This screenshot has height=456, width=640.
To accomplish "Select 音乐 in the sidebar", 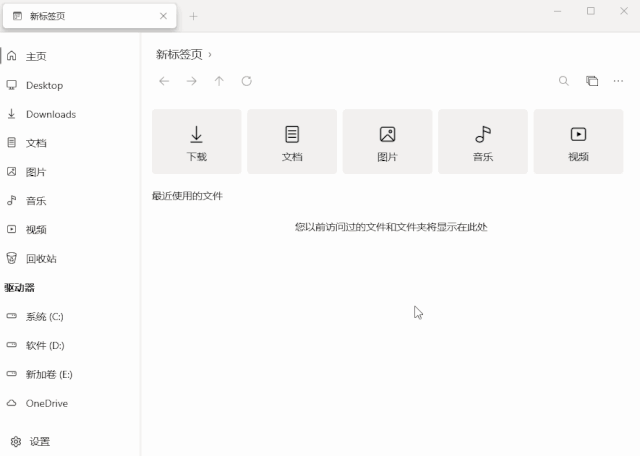I will click(69, 201).
